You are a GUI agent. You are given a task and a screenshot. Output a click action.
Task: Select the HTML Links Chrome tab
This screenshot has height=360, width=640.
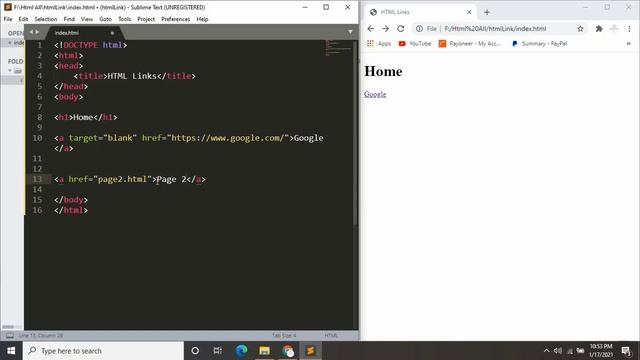420,12
